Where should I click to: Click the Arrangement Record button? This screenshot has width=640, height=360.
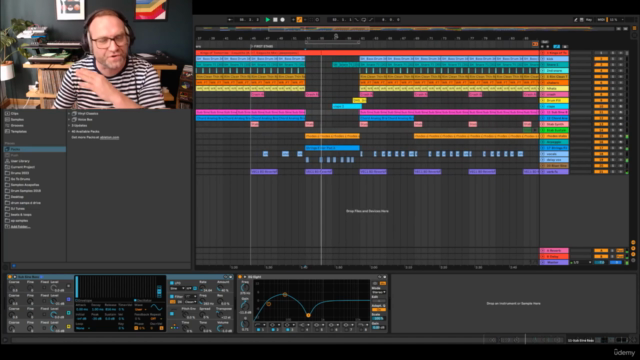[x=282, y=20]
